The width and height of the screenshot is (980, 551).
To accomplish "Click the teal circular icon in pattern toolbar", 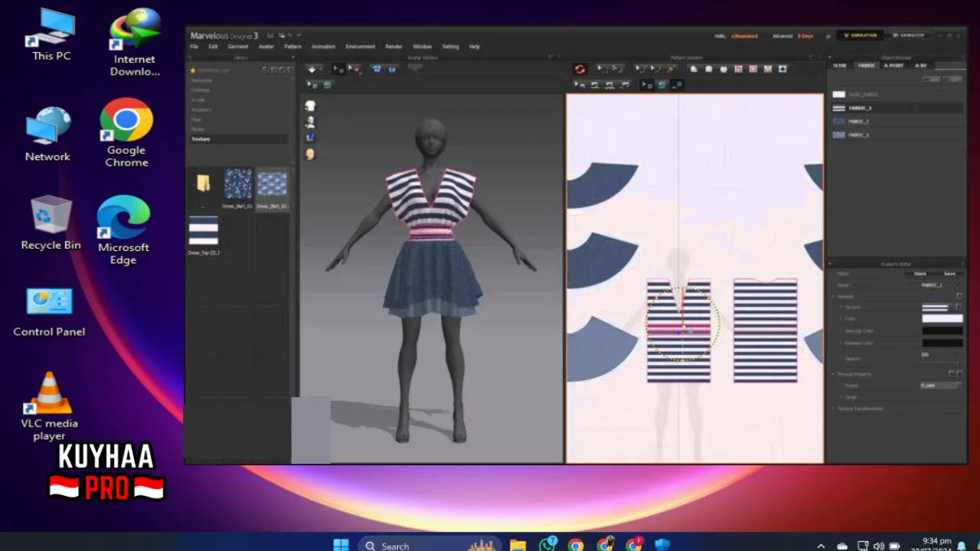I will (662, 85).
